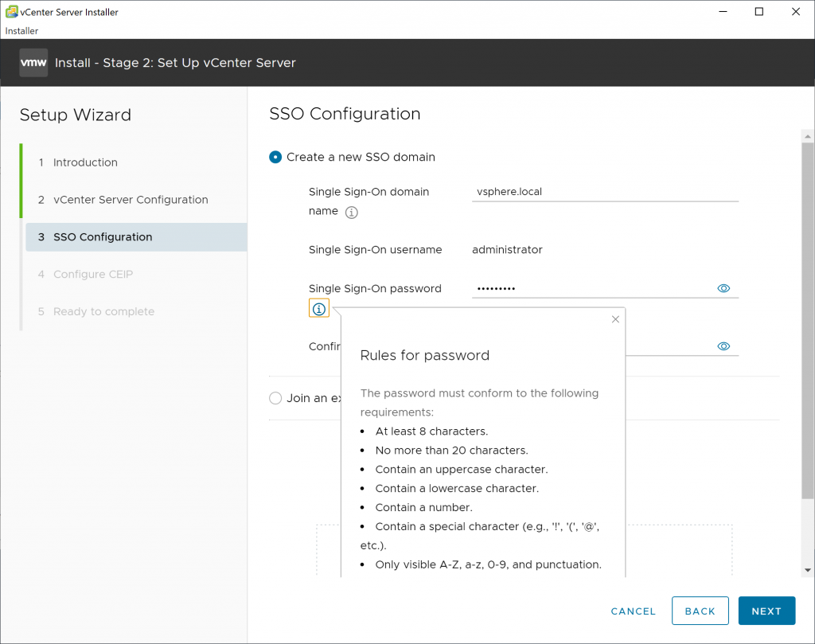Go to Introduction step in wizard
This screenshot has height=644, width=815.
tap(85, 162)
